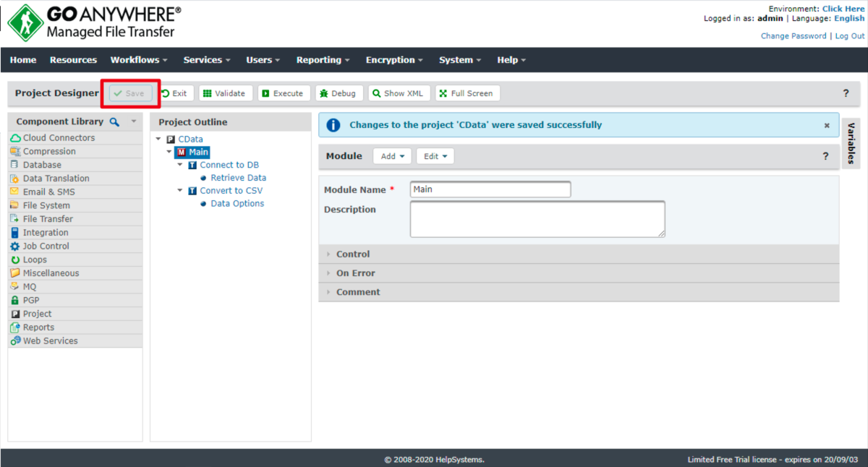Open the Services menu
The height and width of the screenshot is (467, 868).
click(207, 60)
